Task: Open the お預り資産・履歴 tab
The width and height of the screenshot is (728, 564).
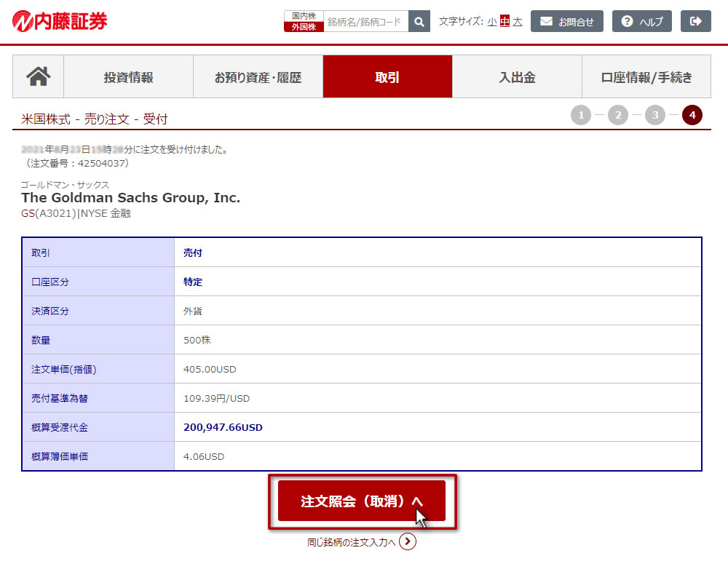Action: tap(258, 76)
